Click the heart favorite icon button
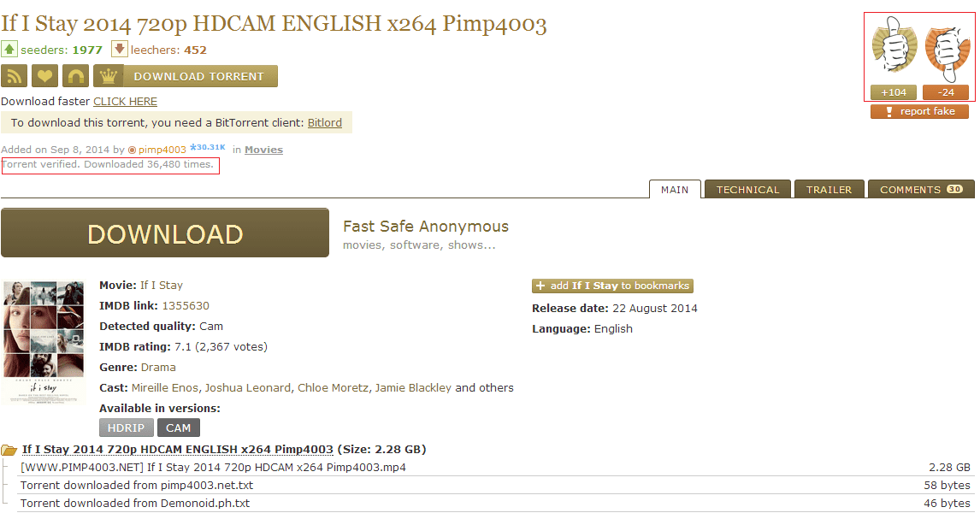Viewport: 980px width, 513px height. (44, 76)
